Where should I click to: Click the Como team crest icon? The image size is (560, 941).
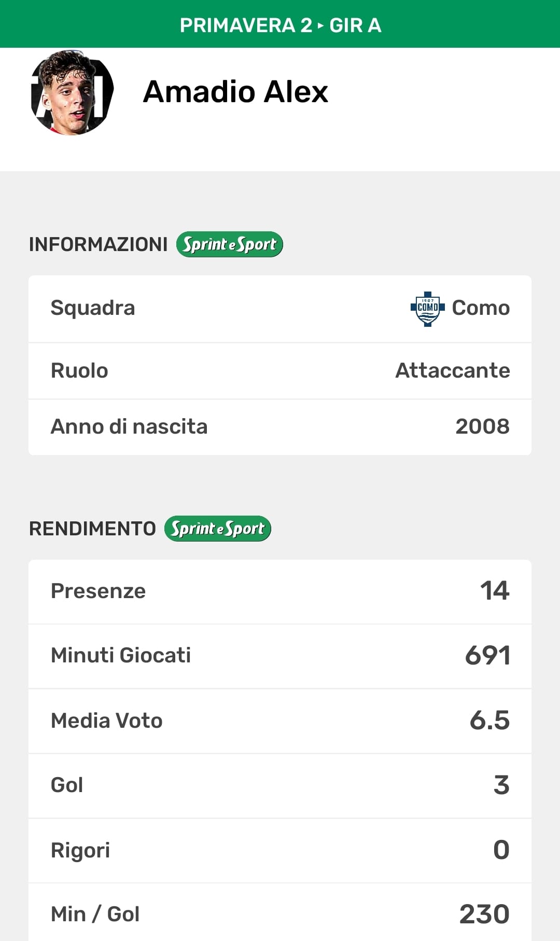(427, 308)
